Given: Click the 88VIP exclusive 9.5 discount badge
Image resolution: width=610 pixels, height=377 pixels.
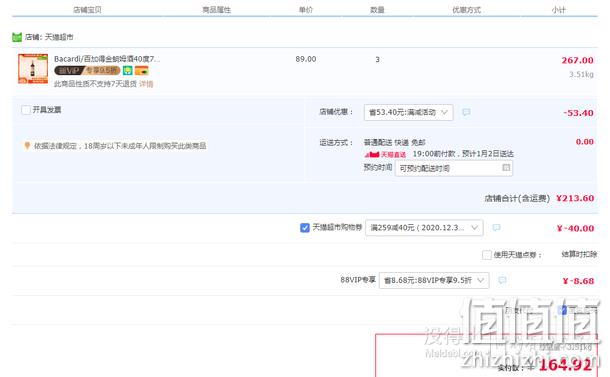Looking at the screenshot, I should point(87,70).
